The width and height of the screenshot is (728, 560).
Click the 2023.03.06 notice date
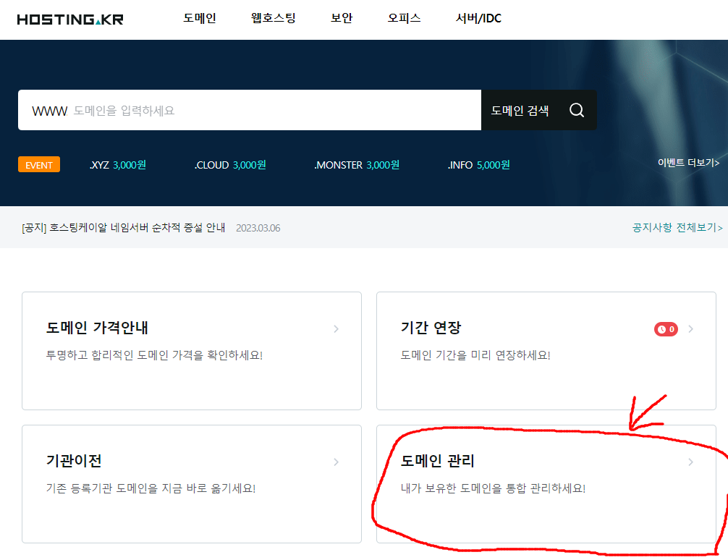coord(258,228)
